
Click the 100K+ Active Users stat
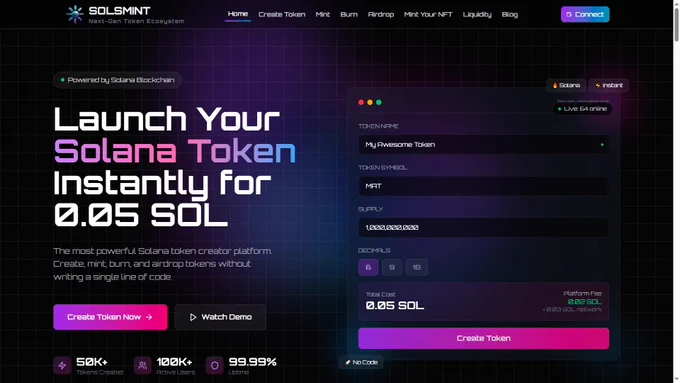pyautogui.click(x=164, y=365)
